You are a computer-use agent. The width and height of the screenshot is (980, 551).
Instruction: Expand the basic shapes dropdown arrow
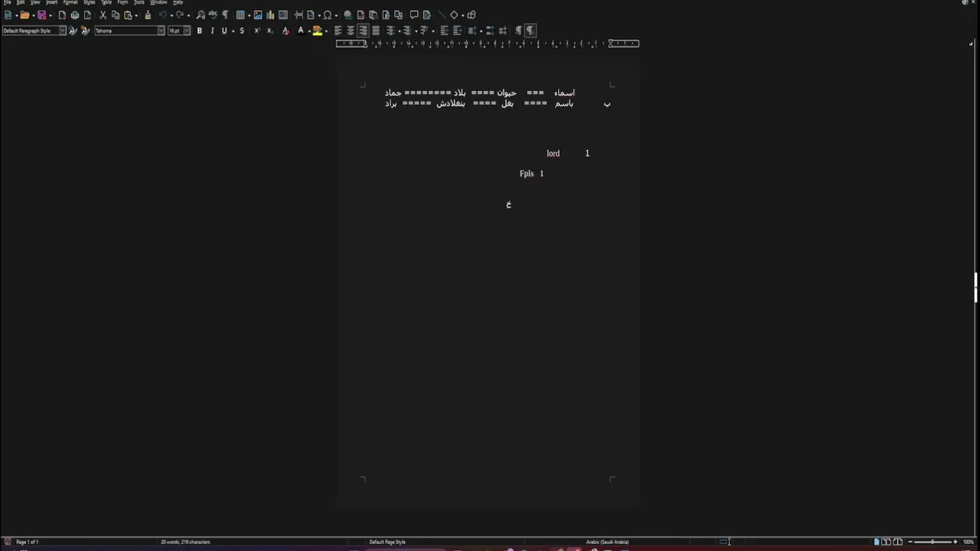pyautogui.click(x=462, y=15)
